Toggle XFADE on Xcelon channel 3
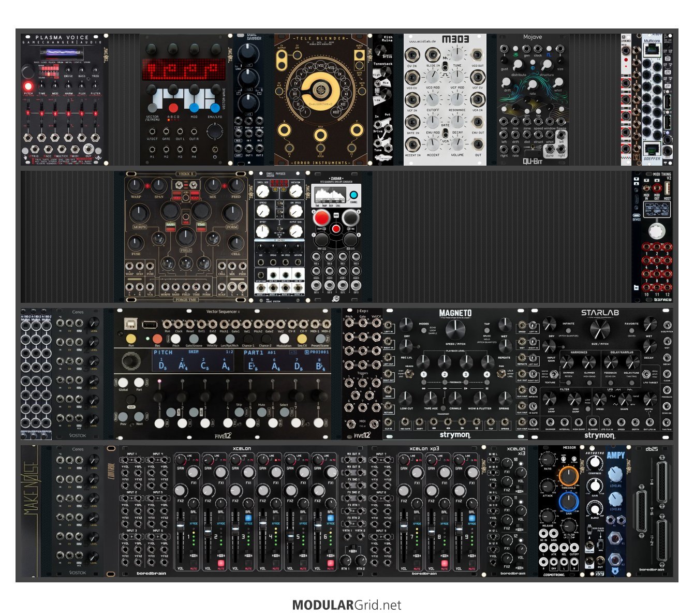This screenshot has height=616, width=694. [x=248, y=518]
